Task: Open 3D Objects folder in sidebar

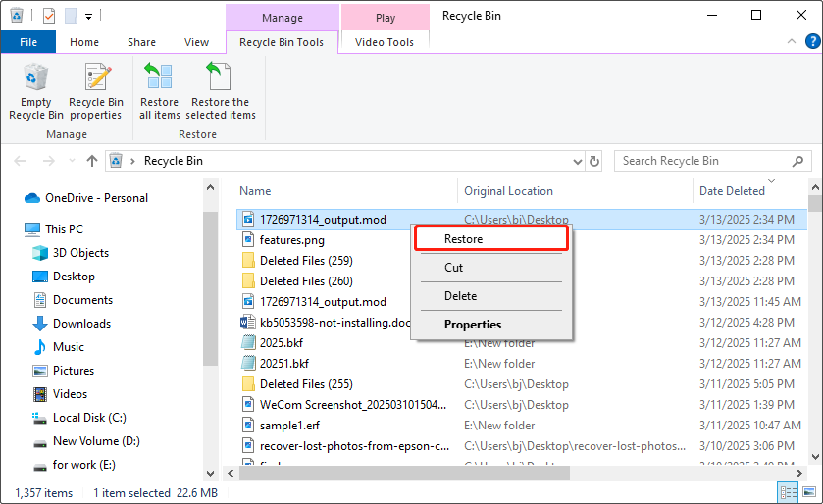Action: [x=80, y=253]
